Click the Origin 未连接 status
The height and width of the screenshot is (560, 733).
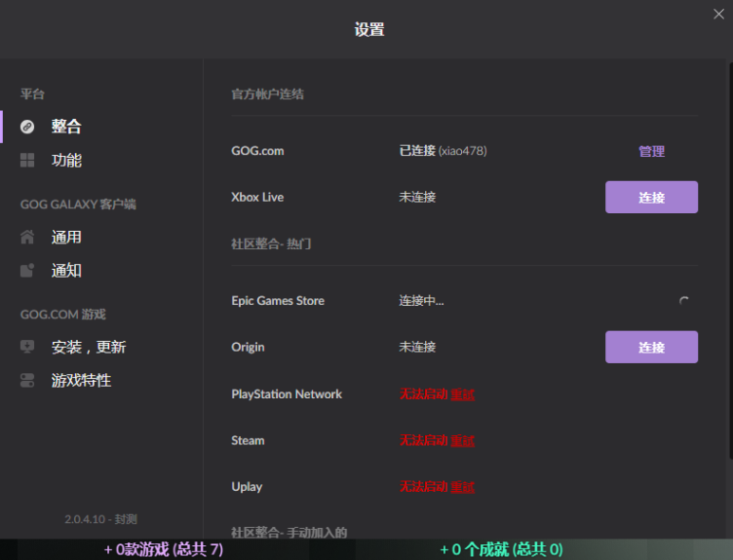pyautogui.click(x=417, y=347)
